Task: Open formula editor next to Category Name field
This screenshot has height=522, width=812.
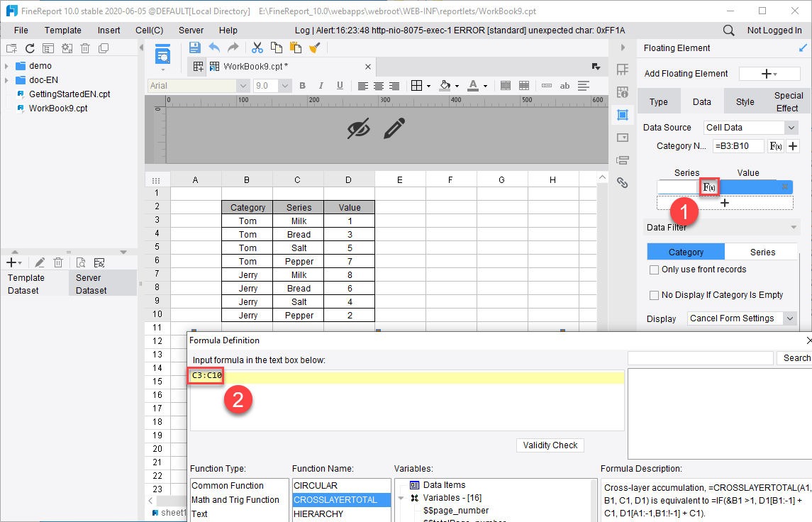Action: [x=776, y=146]
